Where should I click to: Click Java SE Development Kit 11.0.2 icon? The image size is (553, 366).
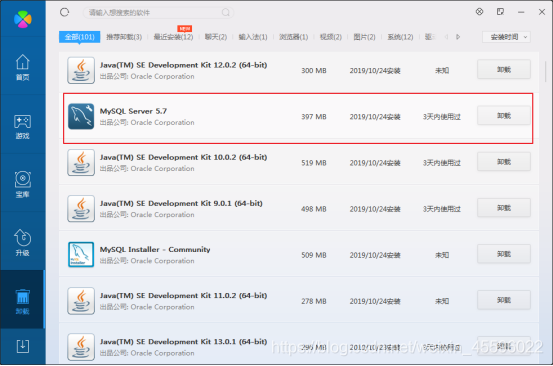click(81, 301)
